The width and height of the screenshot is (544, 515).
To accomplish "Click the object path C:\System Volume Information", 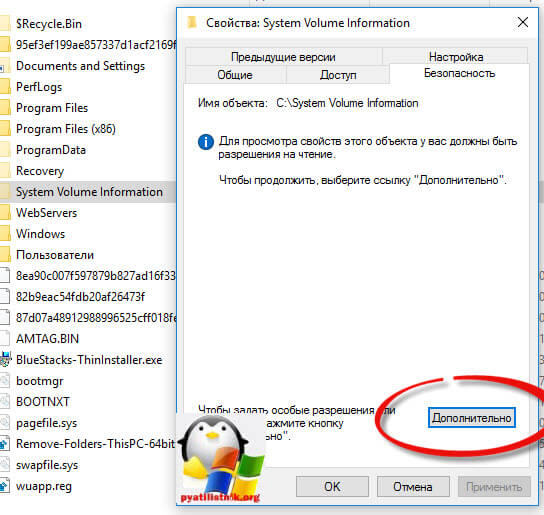I will pyautogui.click(x=347, y=103).
